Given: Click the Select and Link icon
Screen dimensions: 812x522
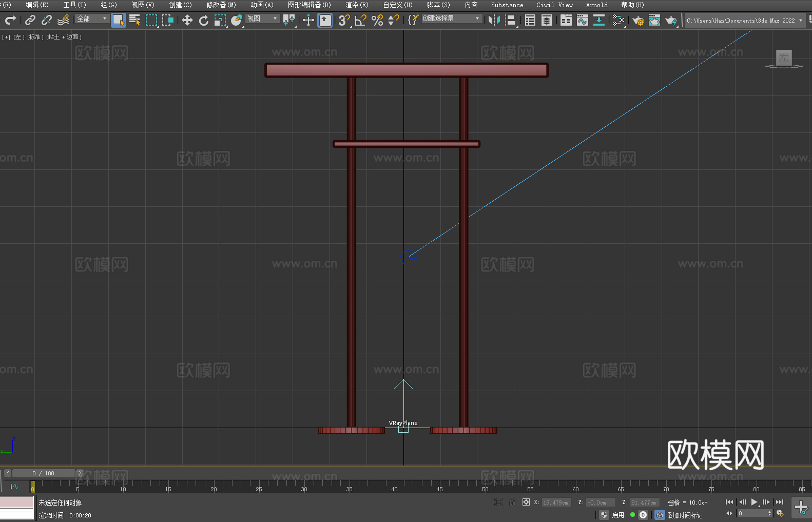Looking at the screenshot, I should pyautogui.click(x=30, y=21).
